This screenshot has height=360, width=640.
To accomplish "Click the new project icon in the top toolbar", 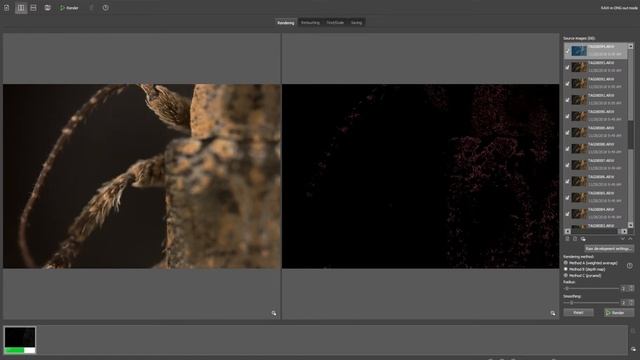I will [x=7, y=8].
